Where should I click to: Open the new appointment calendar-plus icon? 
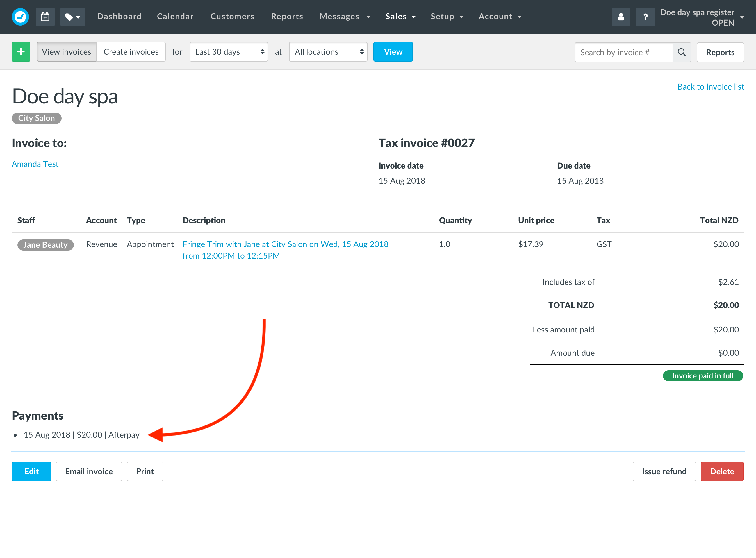coord(45,17)
